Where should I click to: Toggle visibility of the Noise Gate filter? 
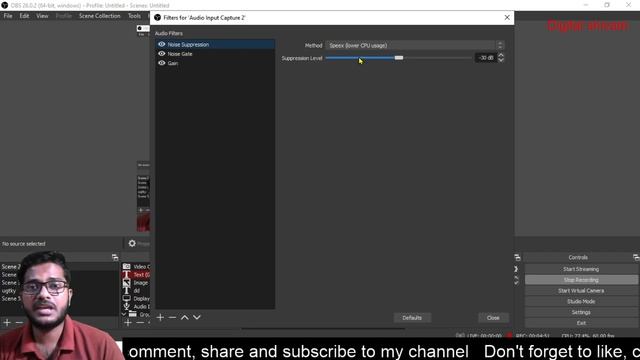(x=162, y=53)
